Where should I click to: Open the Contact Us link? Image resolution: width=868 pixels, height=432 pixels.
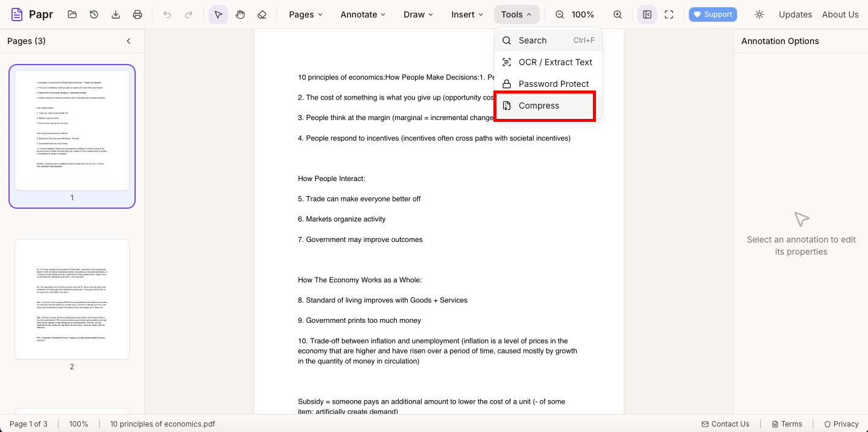pos(726,424)
